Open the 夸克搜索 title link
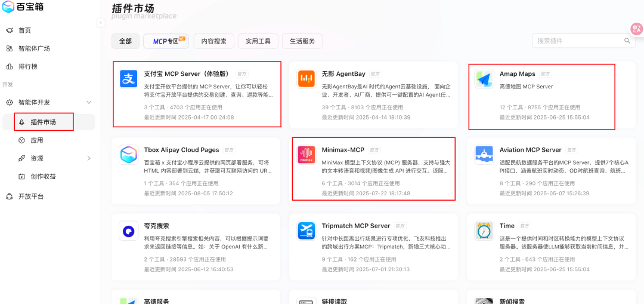 [x=156, y=226]
